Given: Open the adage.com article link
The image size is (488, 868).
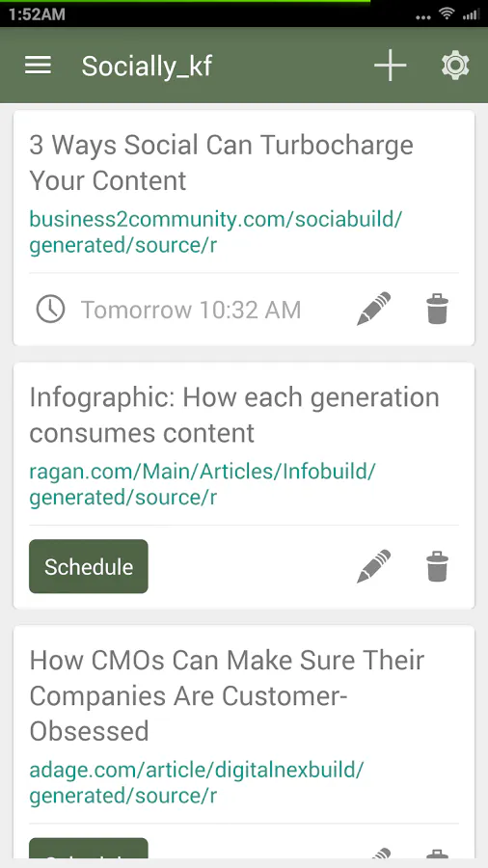Looking at the screenshot, I should coord(197,782).
